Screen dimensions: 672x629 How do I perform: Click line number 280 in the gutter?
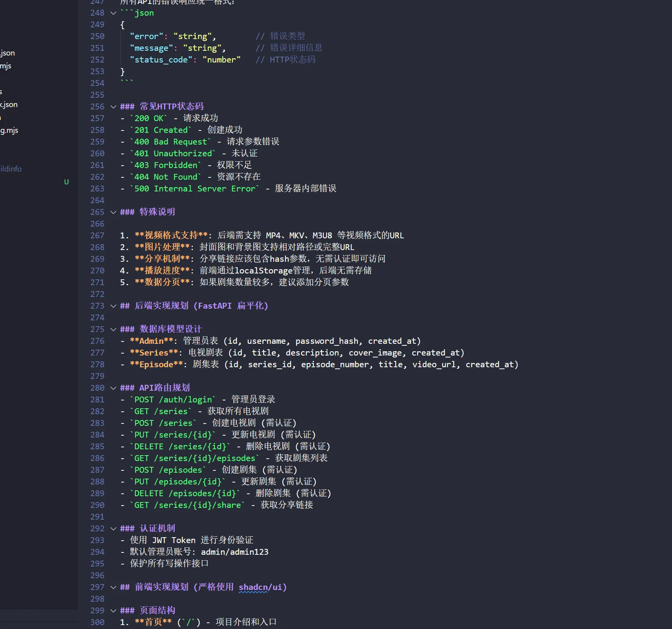(97, 388)
